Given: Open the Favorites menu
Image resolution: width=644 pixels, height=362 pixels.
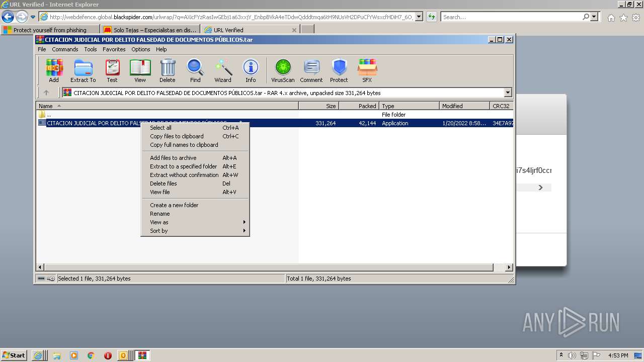Looking at the screenshot, I should point(114,49).
